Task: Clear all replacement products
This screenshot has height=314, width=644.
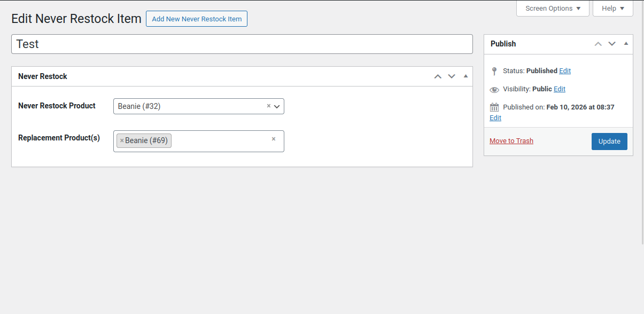Action: 274,139
